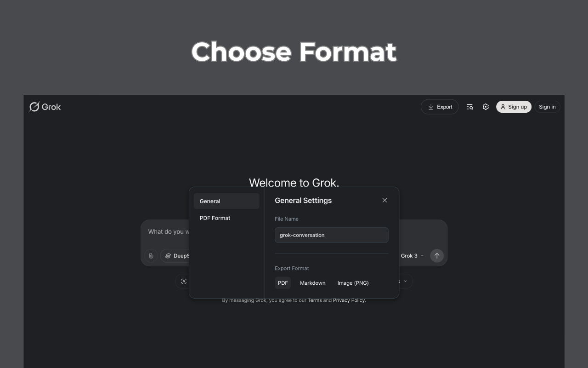Screen dimensions: 588x368
Task: Click the send arrow button
Action: (x=436, y=256)
